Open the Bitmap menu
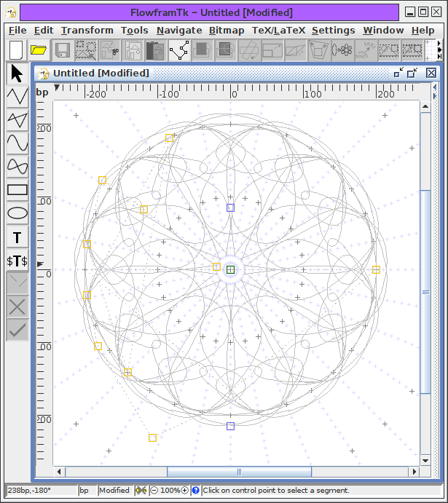The height and width of the screenshot is (503, 448). click(227, 30)
